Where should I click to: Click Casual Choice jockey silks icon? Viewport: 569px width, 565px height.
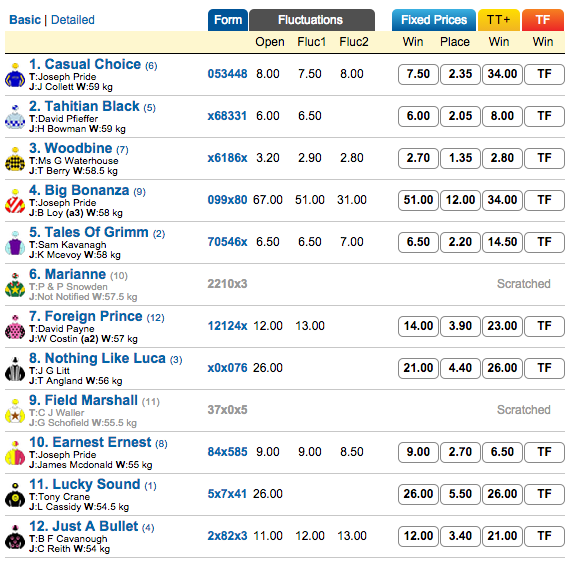[x=15, y=75]
